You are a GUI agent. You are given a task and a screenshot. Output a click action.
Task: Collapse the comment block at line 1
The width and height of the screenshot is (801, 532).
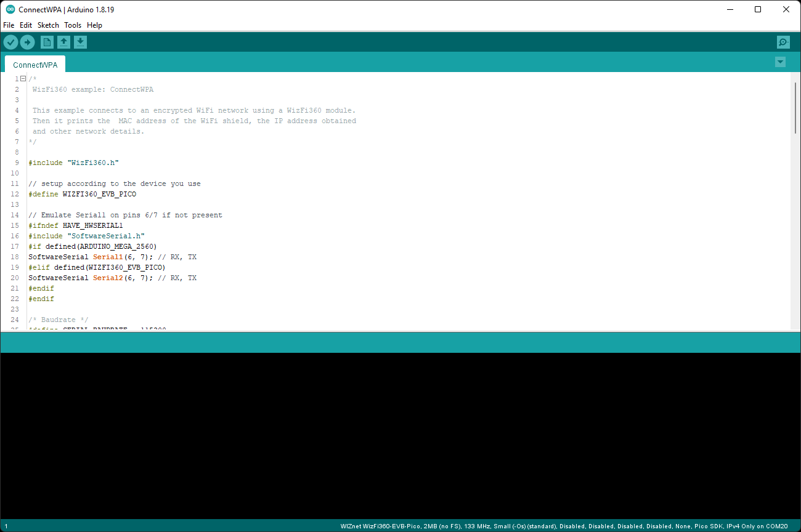[x=23, y=79]
